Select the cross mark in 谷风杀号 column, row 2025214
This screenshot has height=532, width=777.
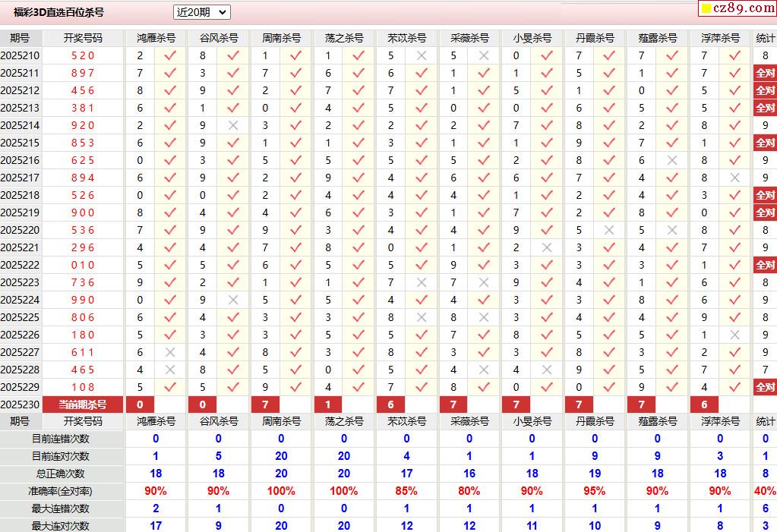click(233, 125)
